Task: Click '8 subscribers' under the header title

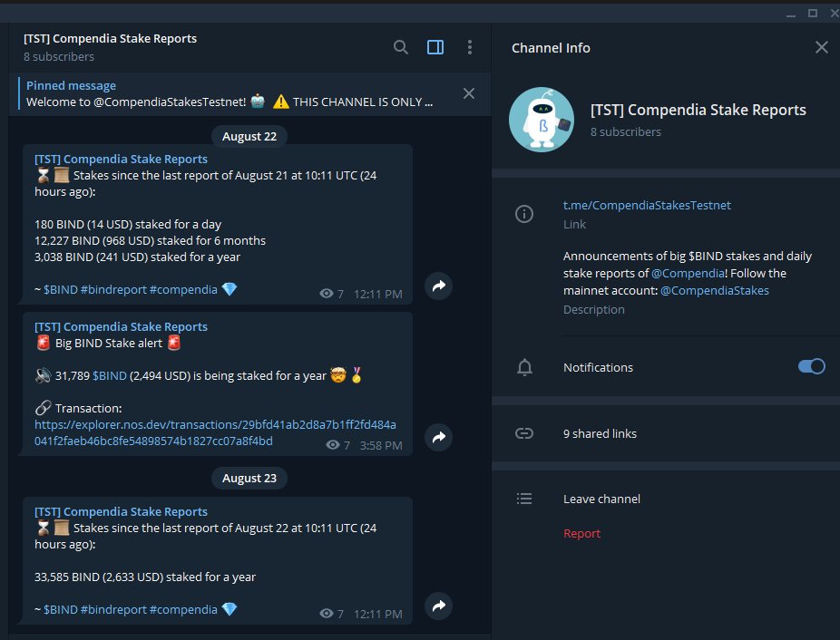Action: 59,57
